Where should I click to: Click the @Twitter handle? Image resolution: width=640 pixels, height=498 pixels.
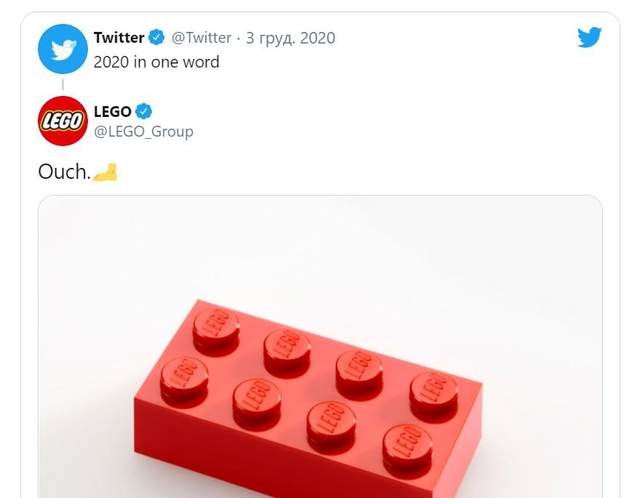[x=202, y=38]
